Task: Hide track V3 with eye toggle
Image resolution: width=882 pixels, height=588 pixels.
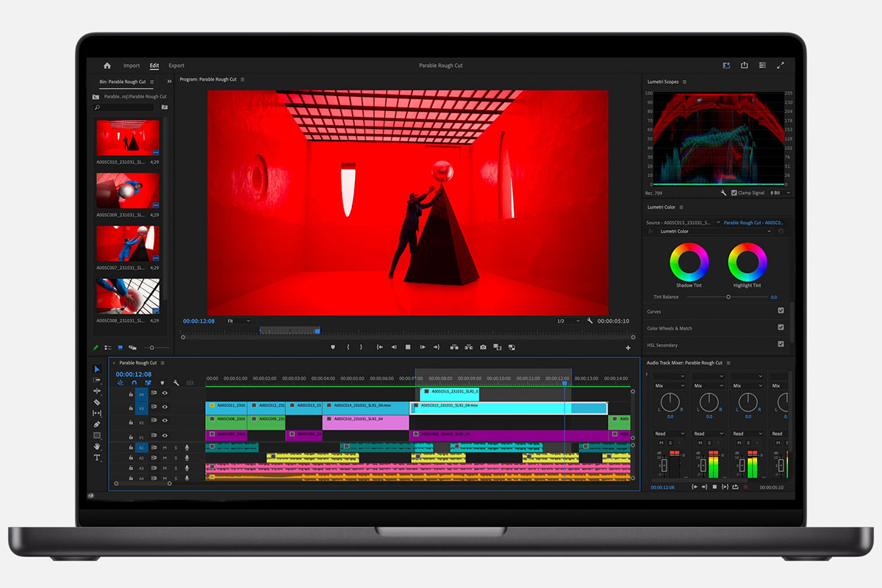Action: click(165, 407)
